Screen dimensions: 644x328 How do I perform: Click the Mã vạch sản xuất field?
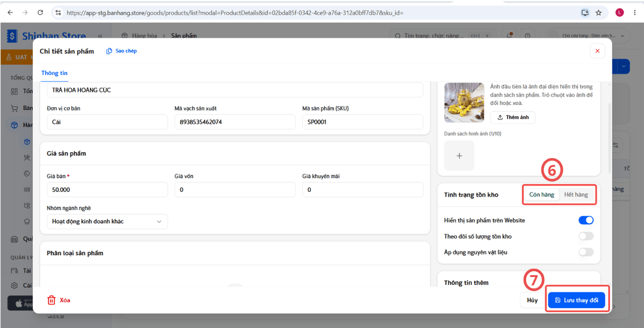235,122
